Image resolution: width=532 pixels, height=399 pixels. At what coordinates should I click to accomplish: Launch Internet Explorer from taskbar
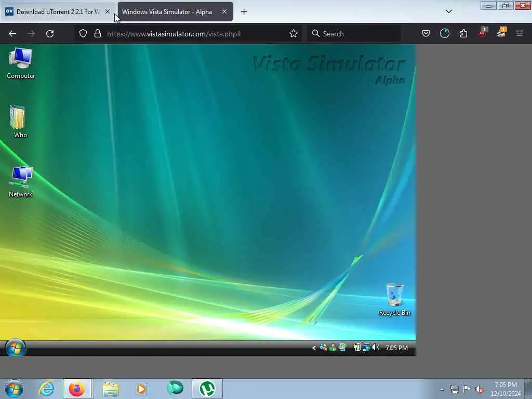click(x=46, y=389)
